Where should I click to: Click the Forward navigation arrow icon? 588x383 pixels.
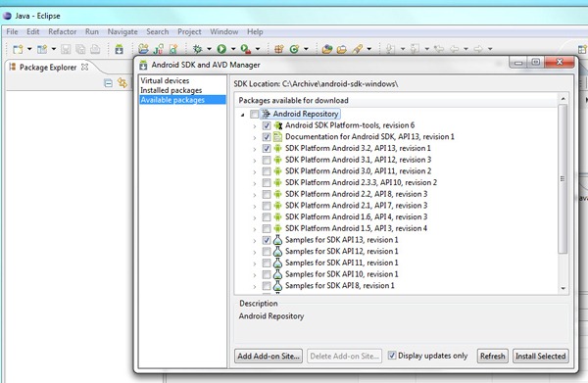click(x=478, y=49)
